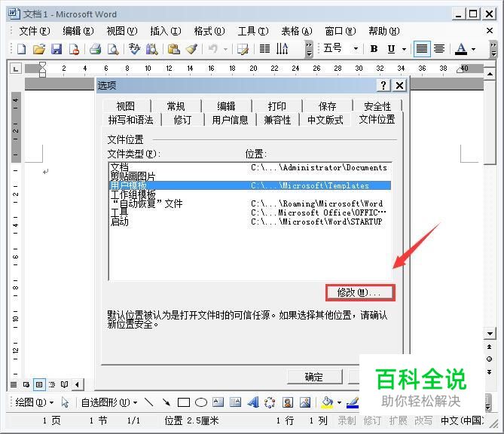Toggle 修订 track changes in status bar

coord(372,420)
